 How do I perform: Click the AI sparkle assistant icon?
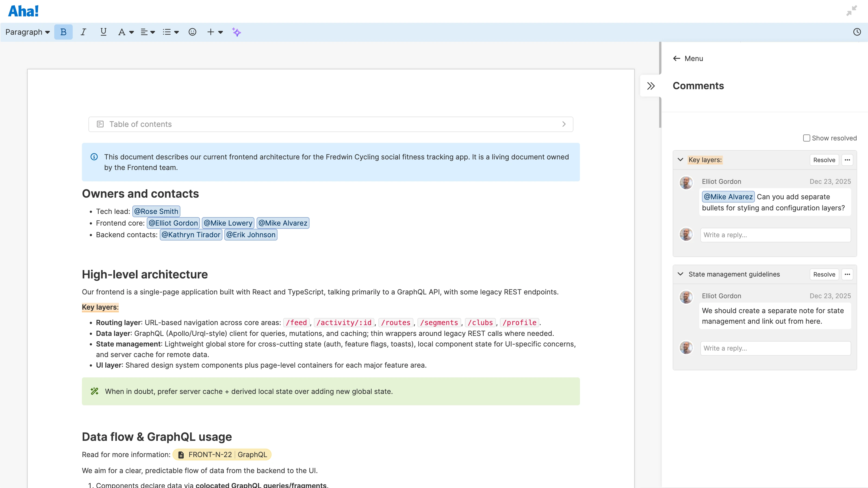236,32
